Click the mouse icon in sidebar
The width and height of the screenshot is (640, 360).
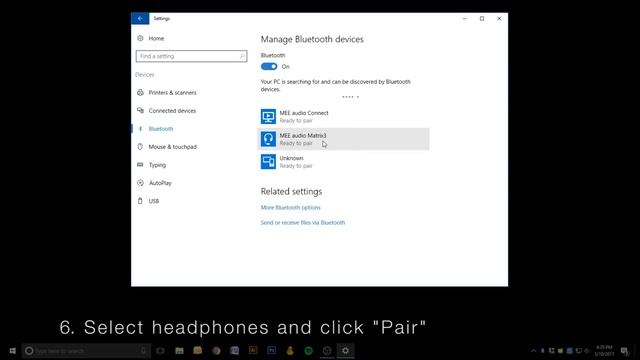click(140, 147)
